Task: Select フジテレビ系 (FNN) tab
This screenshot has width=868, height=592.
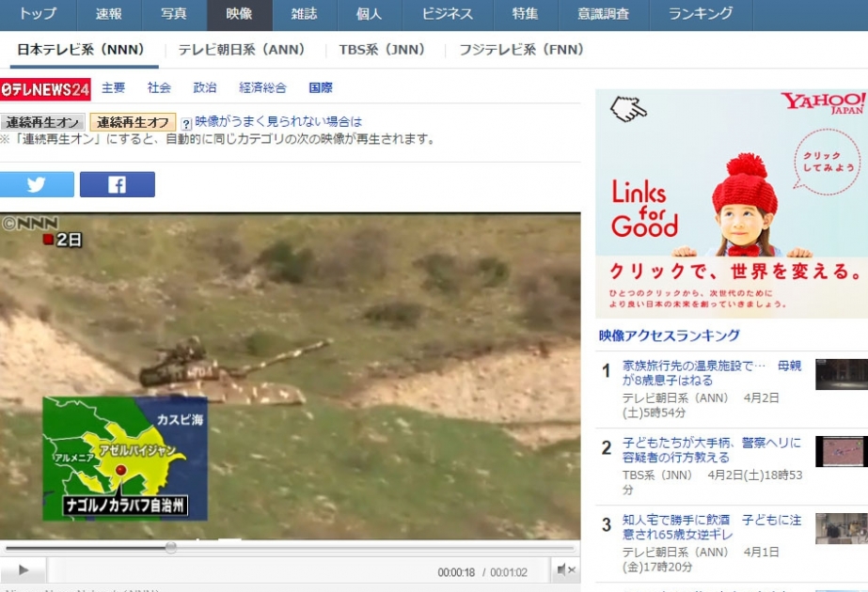Action: (x=522, y=50)
